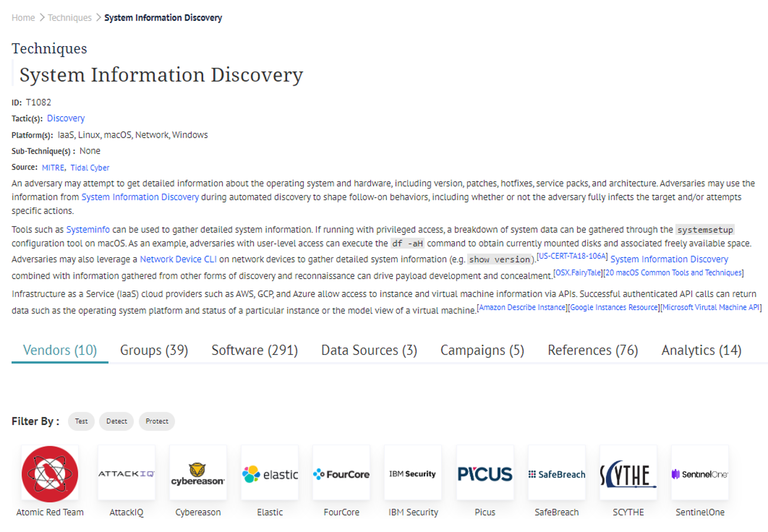Open the Elastic vendor logo
The height and width of the screenshot is (532, 768).
tap(270, 474)
